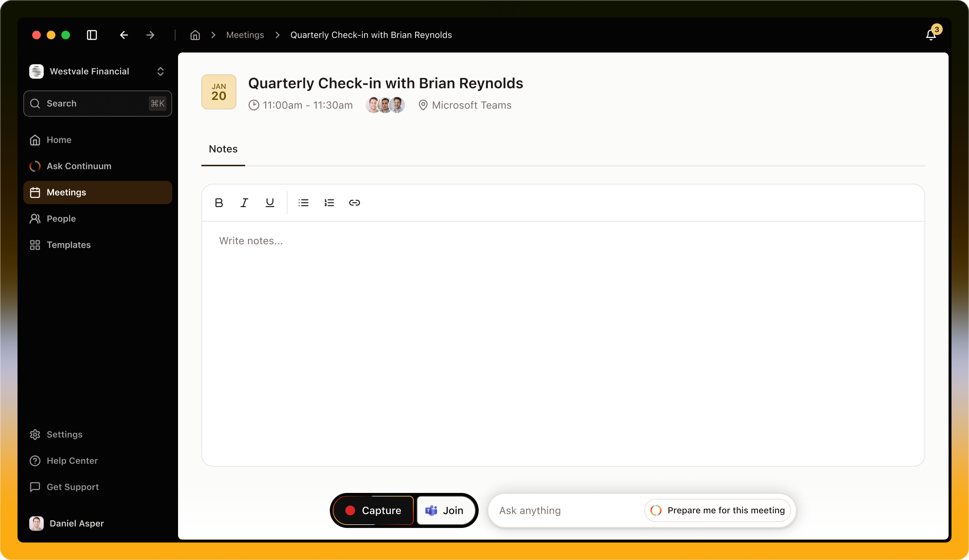The width and height of the screenshot is (969, 560).
Task: Select the Notes tab
Action: [x=223, y=149]
